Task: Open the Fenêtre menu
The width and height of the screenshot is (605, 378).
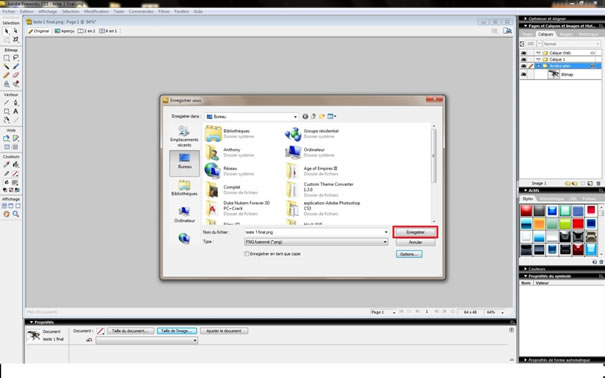Action: click(x=181, y=12)
